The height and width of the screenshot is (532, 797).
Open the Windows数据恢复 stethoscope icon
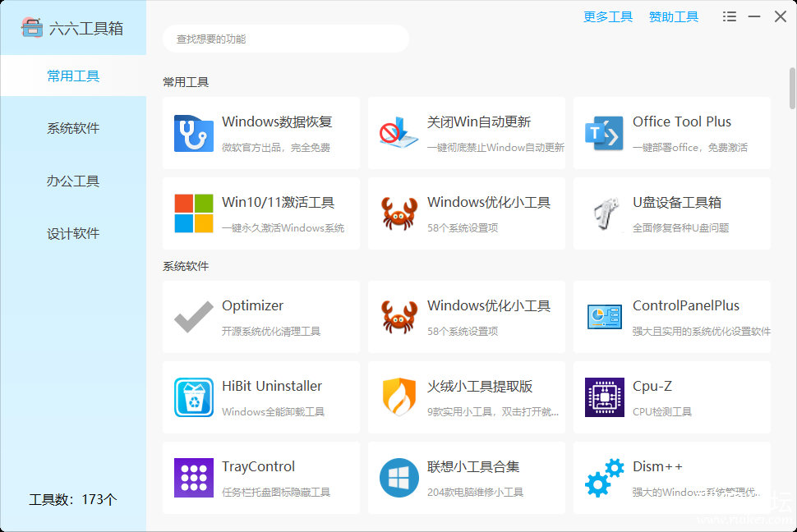[x=194, y=133]
